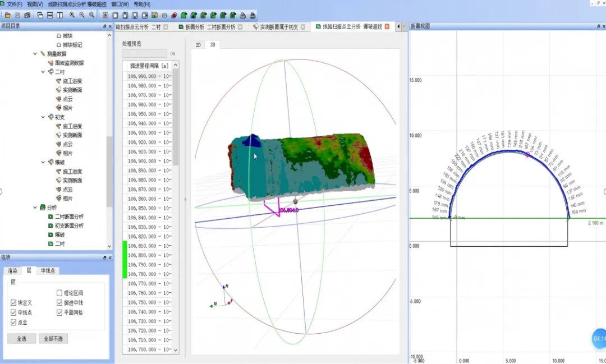Collapse the 测量数据 tree node

click(x=35, y=54)
